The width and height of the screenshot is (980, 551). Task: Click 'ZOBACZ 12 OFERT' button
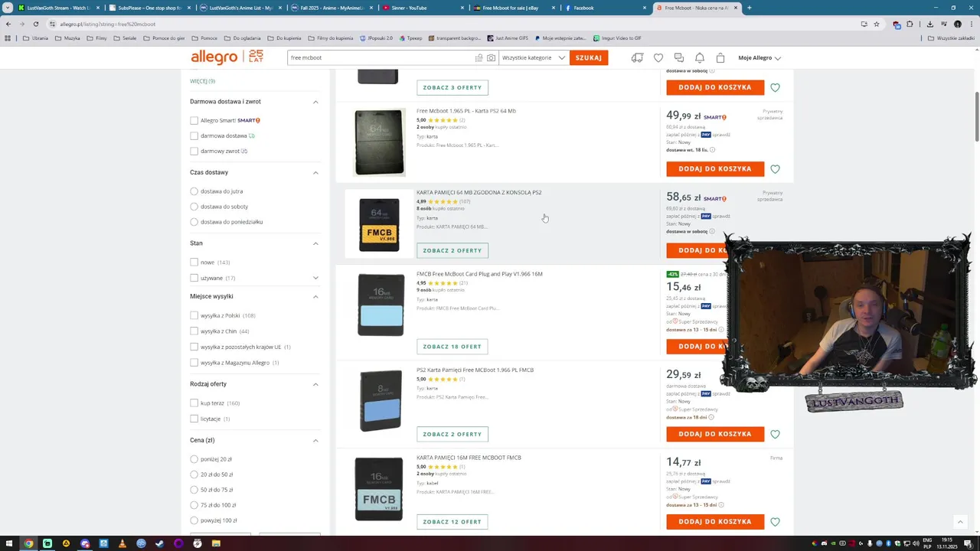point(452,522)
